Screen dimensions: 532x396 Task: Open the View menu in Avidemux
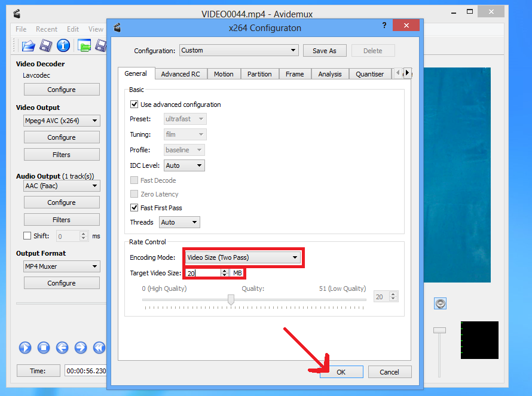[96, 29]
